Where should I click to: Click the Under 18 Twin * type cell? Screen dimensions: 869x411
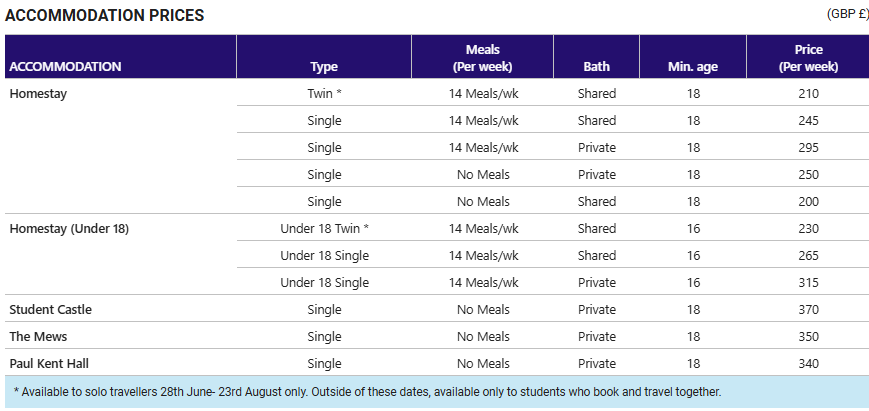click(324, 228)
